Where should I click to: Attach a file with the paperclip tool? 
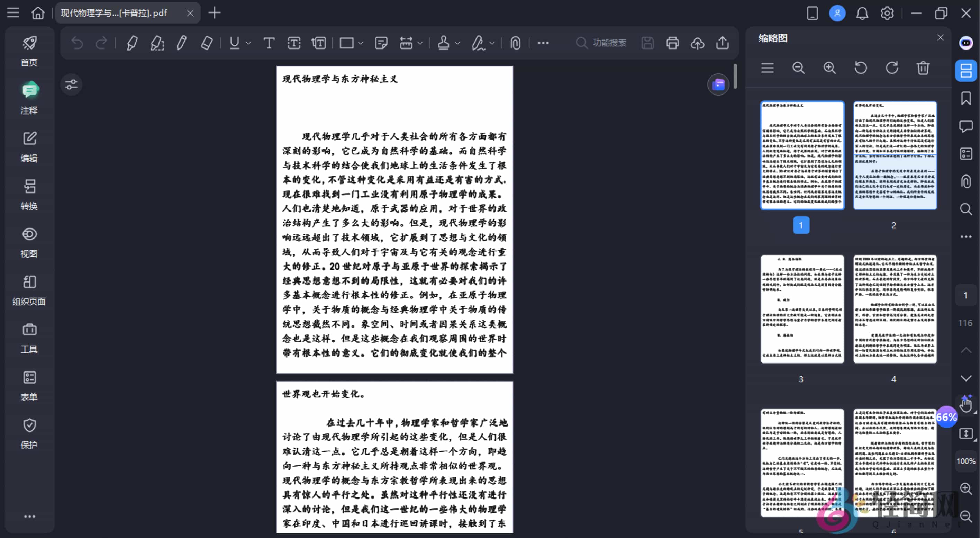tap(516, 43)
